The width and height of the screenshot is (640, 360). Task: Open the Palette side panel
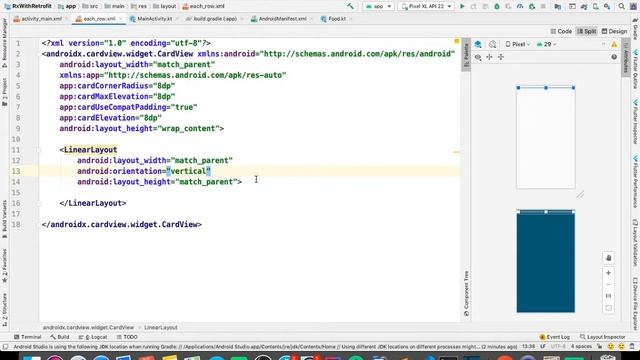pos(466,55)
